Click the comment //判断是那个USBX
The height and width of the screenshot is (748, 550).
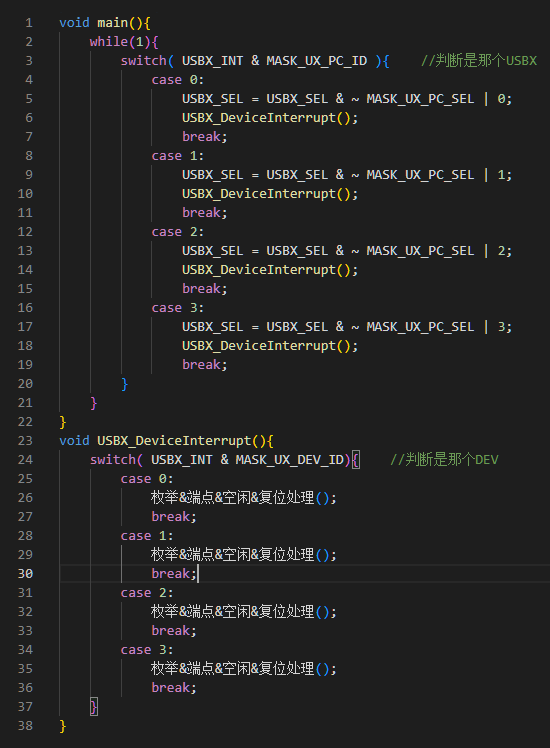click(478, 61)
